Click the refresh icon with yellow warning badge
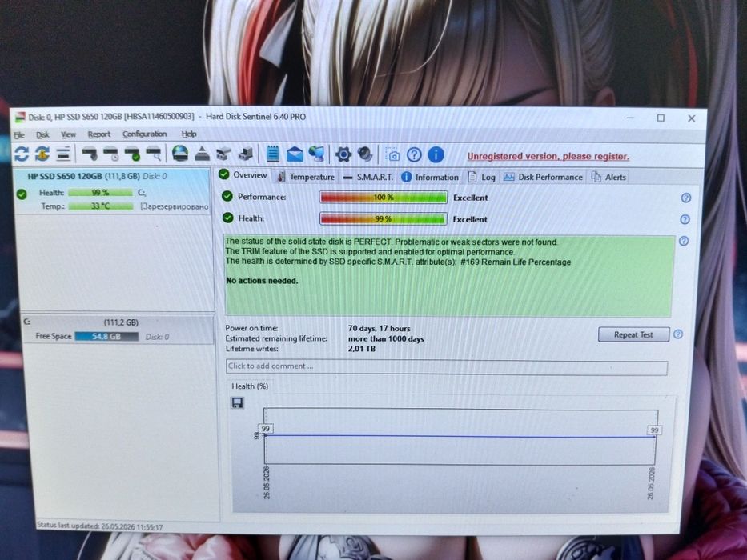Screen dimensions: 747x560 pos(42,154)
